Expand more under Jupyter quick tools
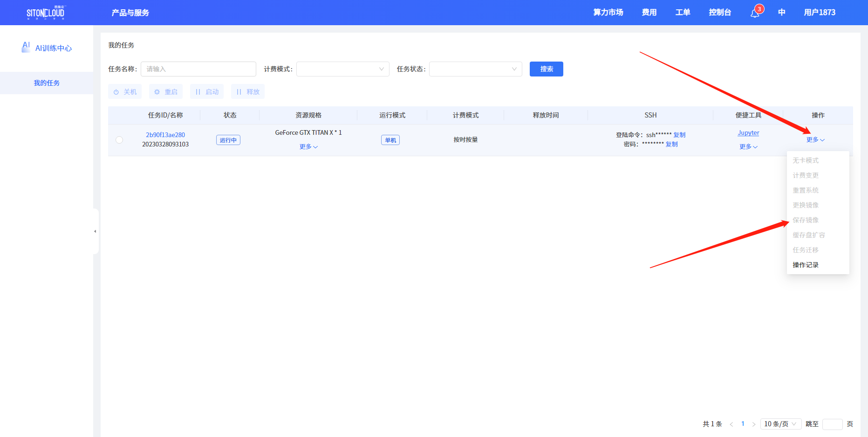This screenshot has height=437, width=868. tap(748, 146)
